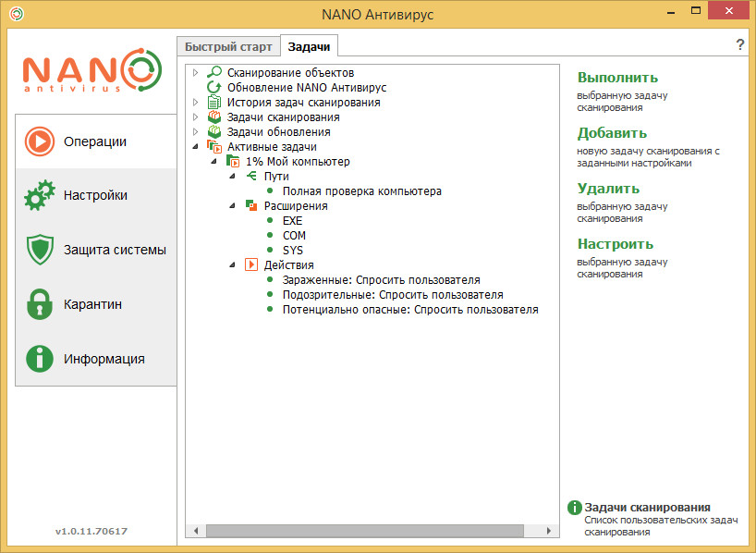Select Подозрительные: Спросить пользователя row
Viewport: 756px width, 553px height.
tap(393, 295)
